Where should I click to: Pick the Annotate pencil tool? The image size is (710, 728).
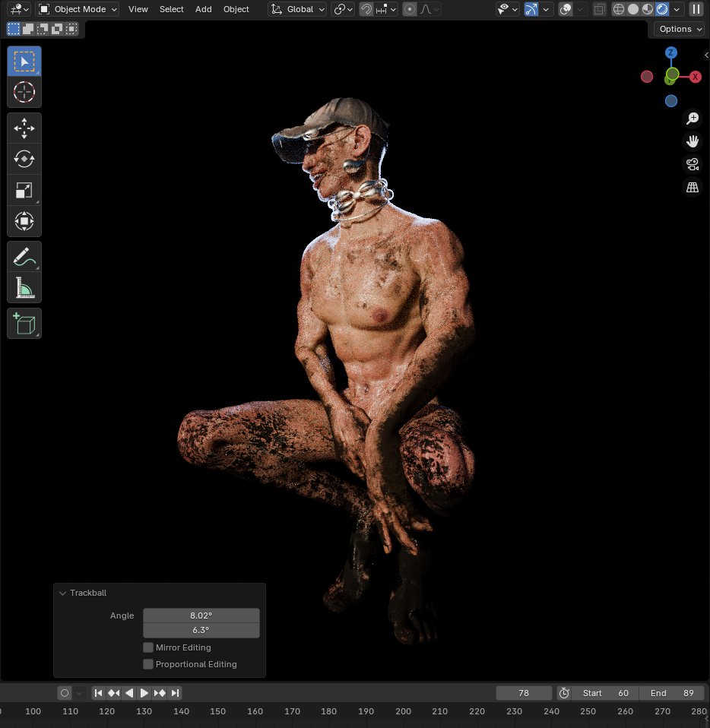point(24,257)
